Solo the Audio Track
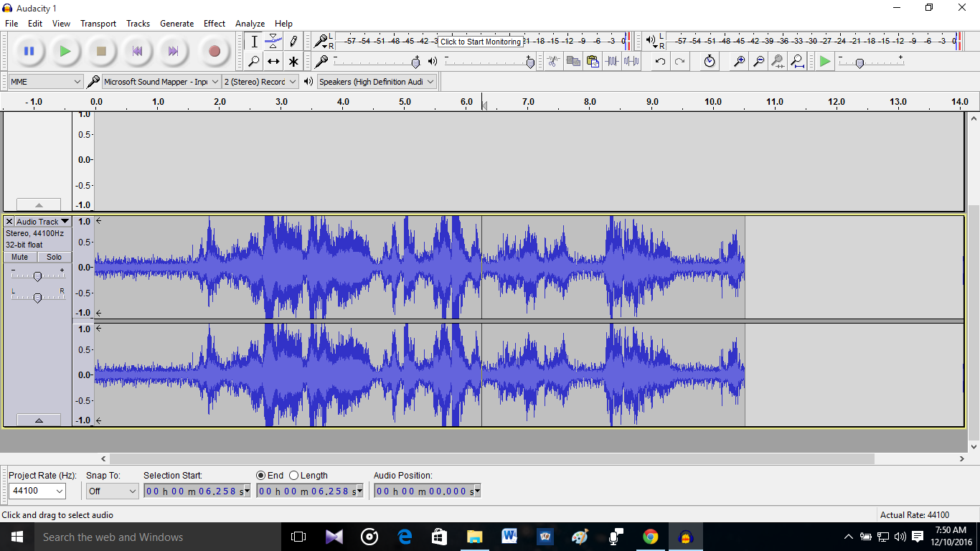980x551 pixels. click(55, 257)
